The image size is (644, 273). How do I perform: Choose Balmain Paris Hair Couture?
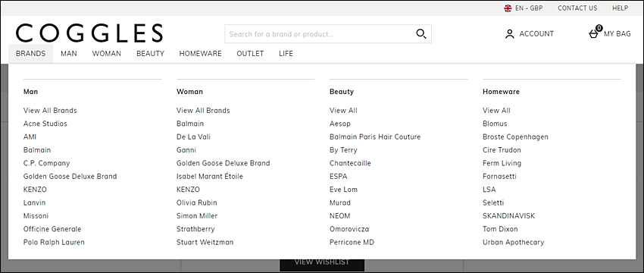(375, 137)
